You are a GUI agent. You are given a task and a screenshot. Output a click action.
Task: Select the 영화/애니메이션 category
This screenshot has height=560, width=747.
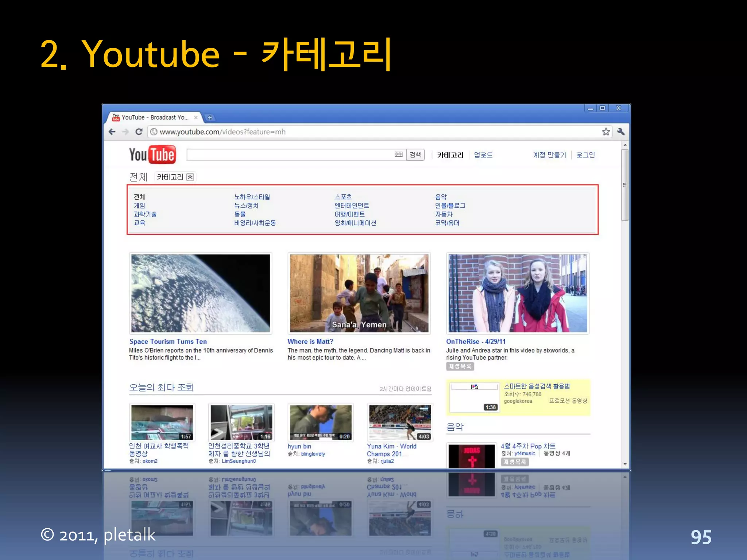click(x=355, y=223)
